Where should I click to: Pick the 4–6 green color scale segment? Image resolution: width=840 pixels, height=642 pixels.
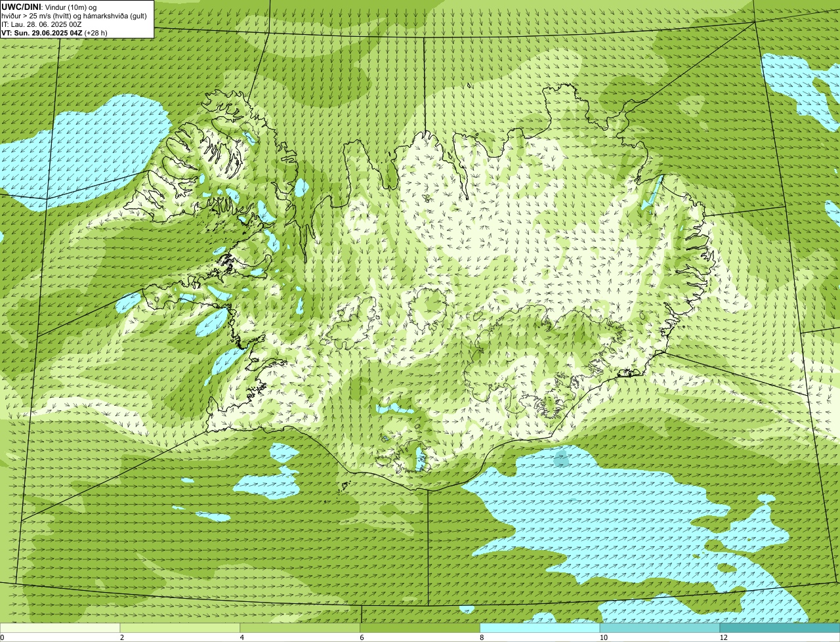[300, 628]
